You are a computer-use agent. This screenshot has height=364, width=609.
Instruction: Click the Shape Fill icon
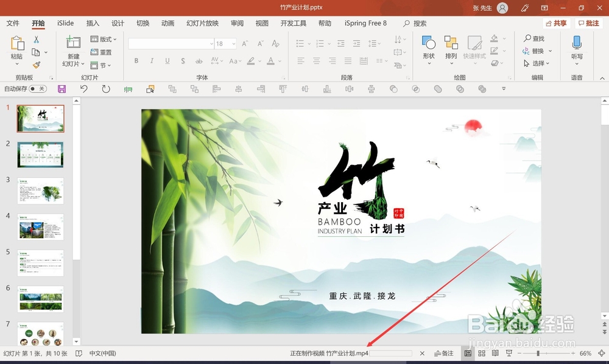(x=494, y=38)
